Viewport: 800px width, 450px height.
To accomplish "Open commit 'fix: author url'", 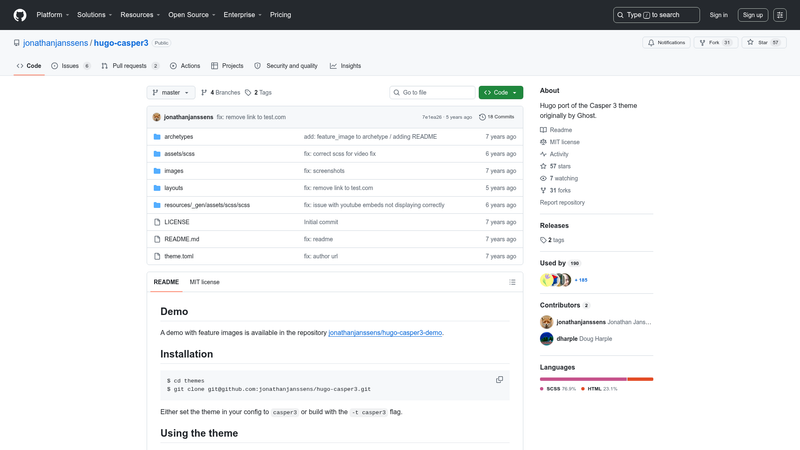I will pyautogui.click(x=320, y=256).
